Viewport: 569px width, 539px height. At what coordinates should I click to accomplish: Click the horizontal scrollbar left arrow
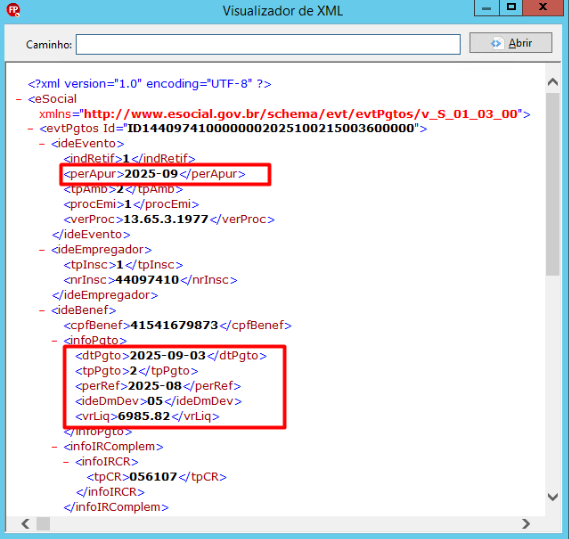pos(25,524)
